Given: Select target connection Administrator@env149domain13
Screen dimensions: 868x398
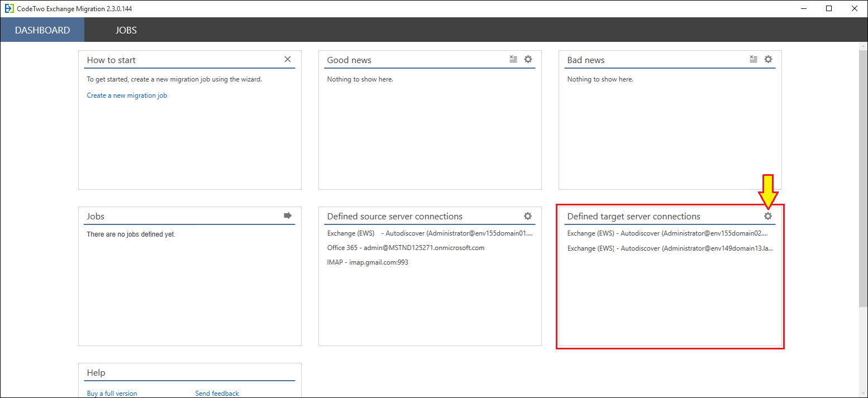Looking at the screenshot, I should (x=670, y=248).
